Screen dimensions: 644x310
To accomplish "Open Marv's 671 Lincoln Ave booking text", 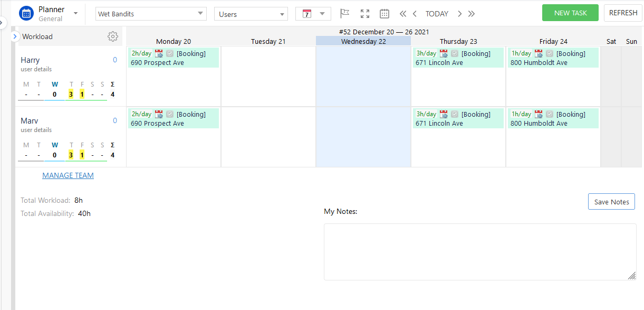I will [x=439, y=124].
